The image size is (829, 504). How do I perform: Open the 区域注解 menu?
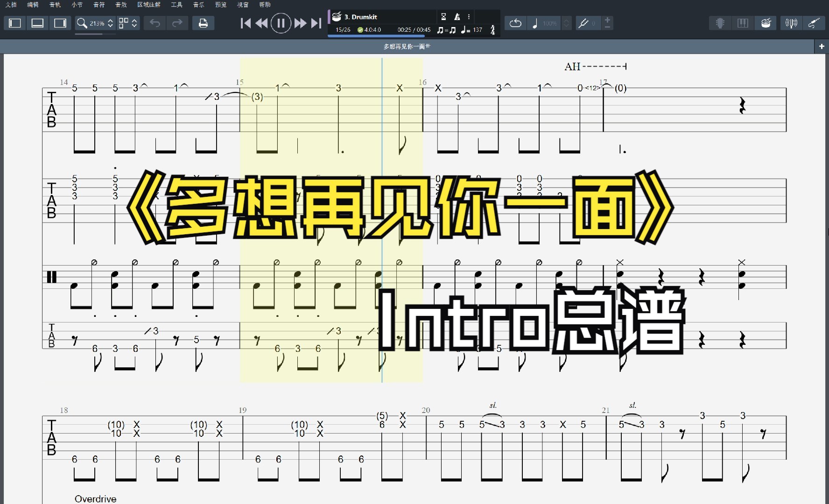click(x=149, y=5)
